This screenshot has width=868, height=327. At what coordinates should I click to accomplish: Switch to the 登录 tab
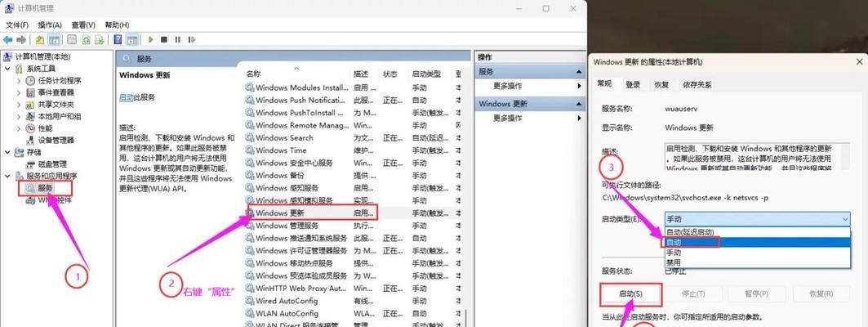[x=633, y=85]
